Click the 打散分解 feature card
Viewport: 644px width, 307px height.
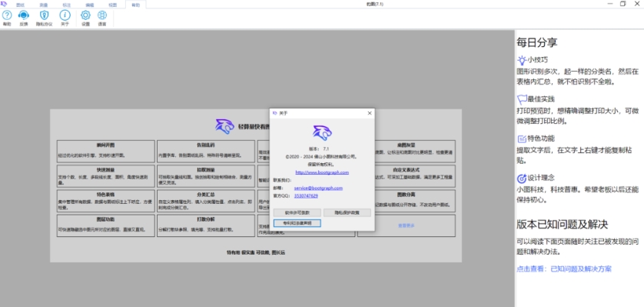click(206, 225)
